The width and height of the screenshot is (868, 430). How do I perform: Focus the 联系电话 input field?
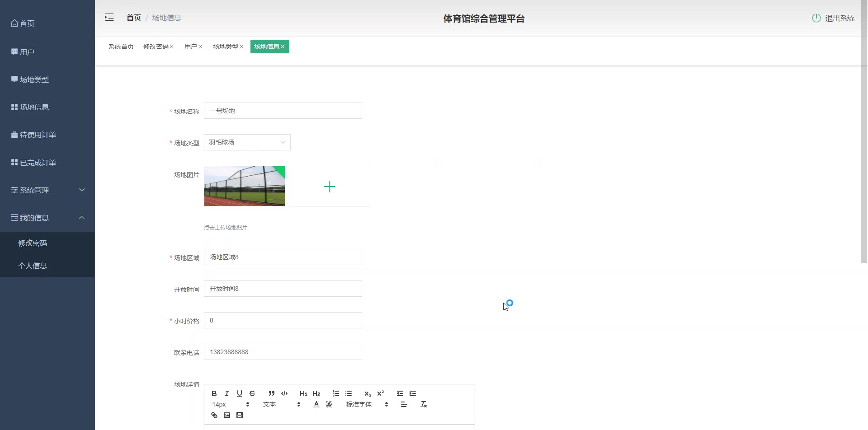coord(283,352)
